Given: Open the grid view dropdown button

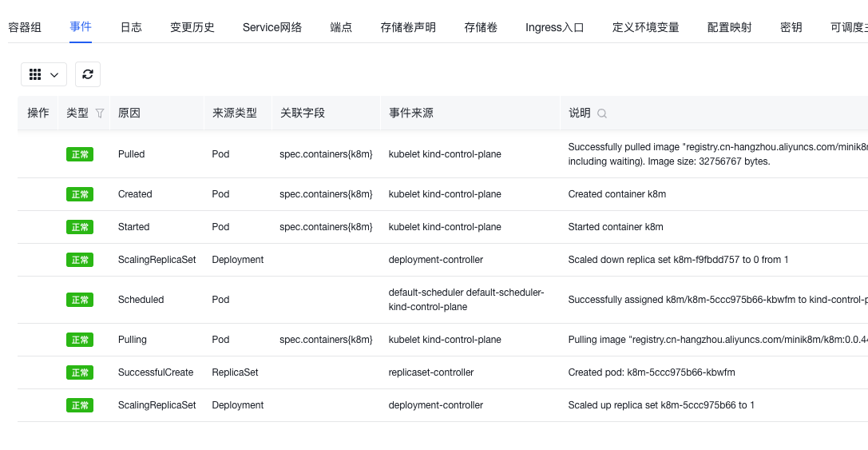Looking at the screenshot, I should [x=44, y=74].
